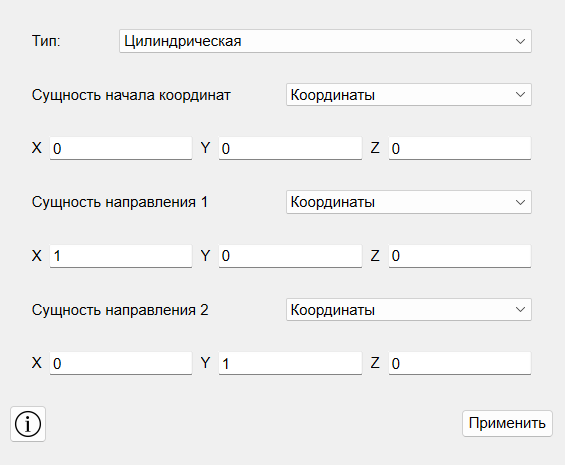The image size is (565, 465).
Task: Expand the Сущность начала координат dropdown
Action: tap(409, 95)
